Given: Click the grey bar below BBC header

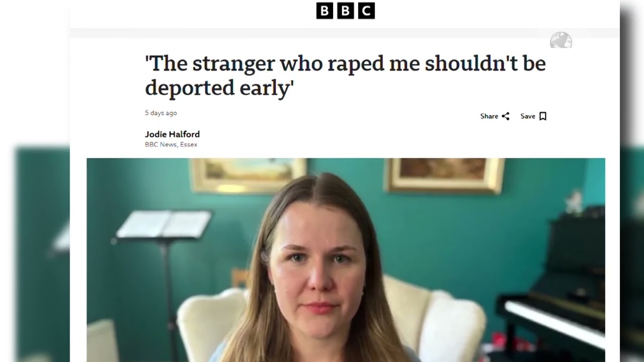Looking at the screenshot, I should [345, 33].
